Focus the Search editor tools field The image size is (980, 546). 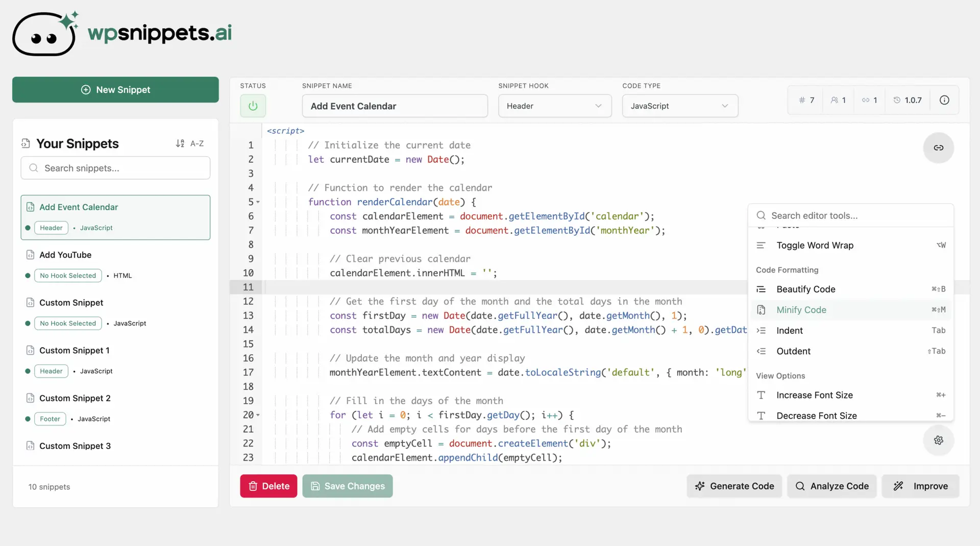[x=851, y=215]
